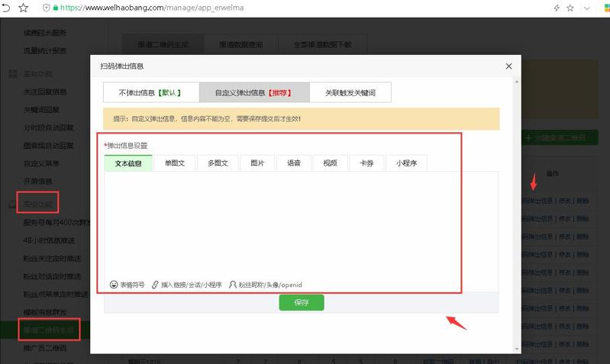Open 流量统计报表 in the sidebar
This screenshot has height=364, width=610.
pyautogui.click(x=45, y=50)
